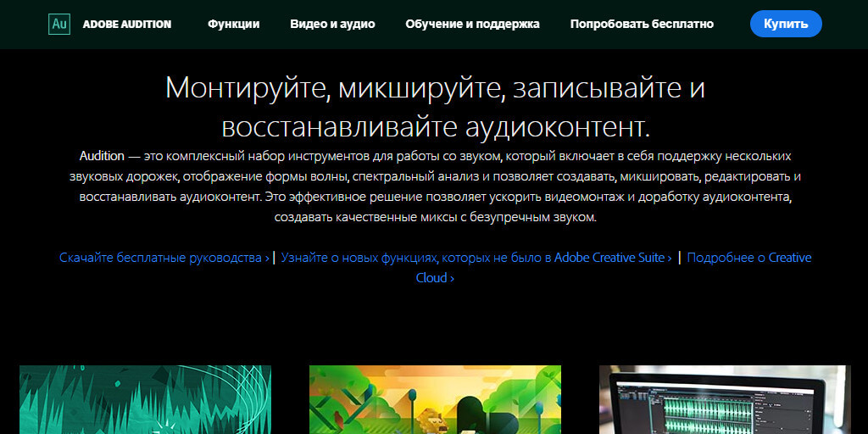
Task: Click the divider before Подробнее о Creative
Action: tap(679, 258)
